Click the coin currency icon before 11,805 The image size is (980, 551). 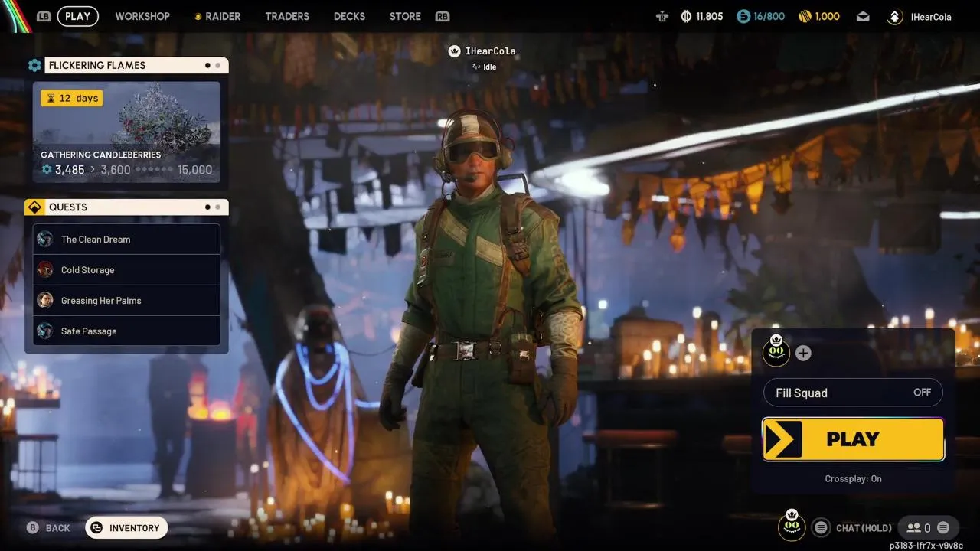tap(686, 16)
